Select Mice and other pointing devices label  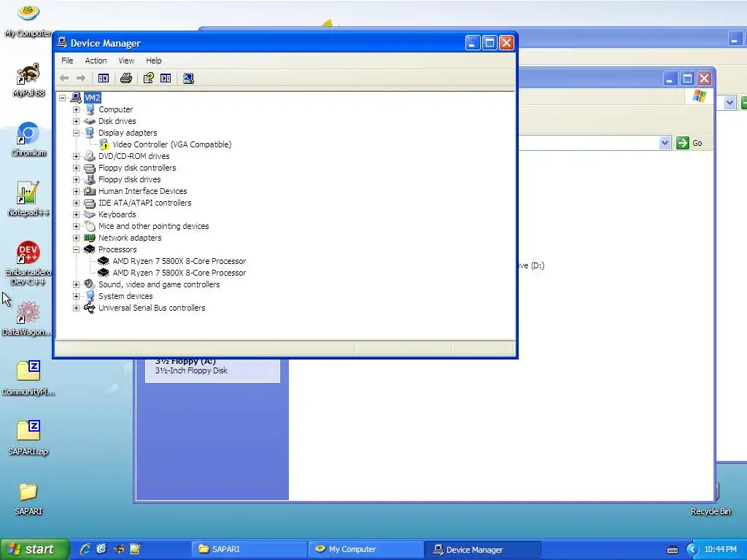point(153,226)
